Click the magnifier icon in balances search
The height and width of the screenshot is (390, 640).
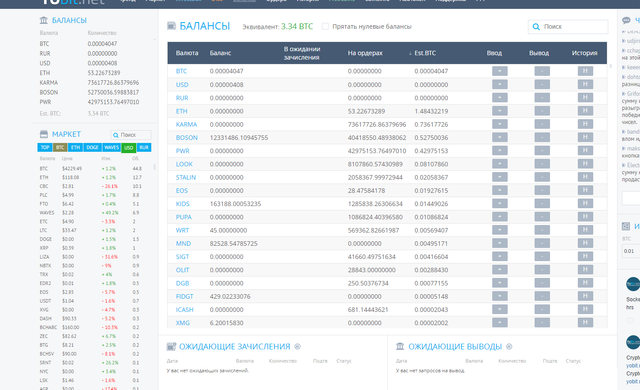pyautogui.click(x=536, y=27)
